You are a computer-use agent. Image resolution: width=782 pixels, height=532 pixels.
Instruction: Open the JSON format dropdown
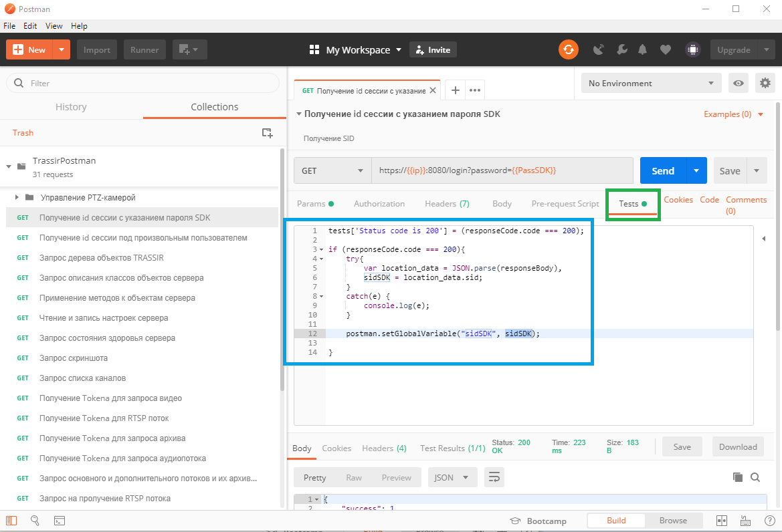pyautogui.click(x=452, y=477)
